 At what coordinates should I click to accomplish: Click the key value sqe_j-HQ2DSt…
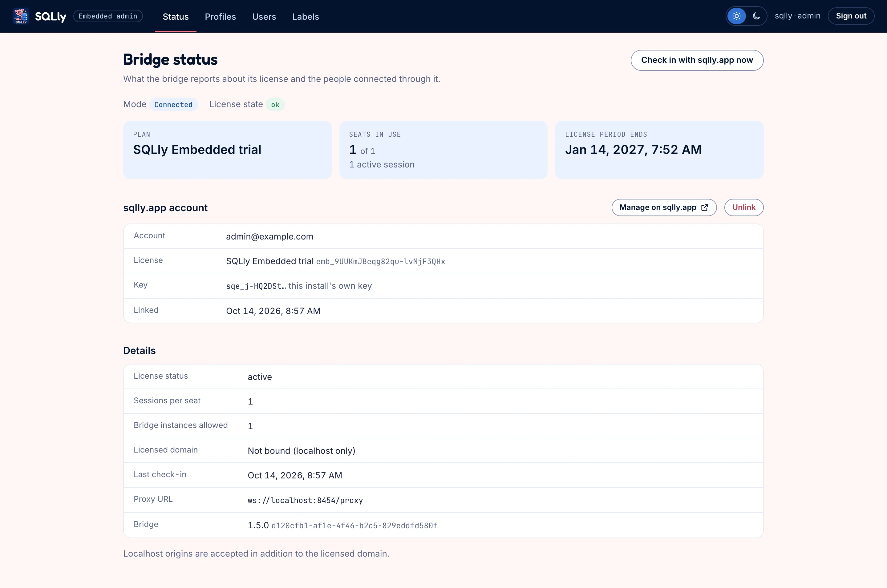pyautogui.click(x=256, y=286)
